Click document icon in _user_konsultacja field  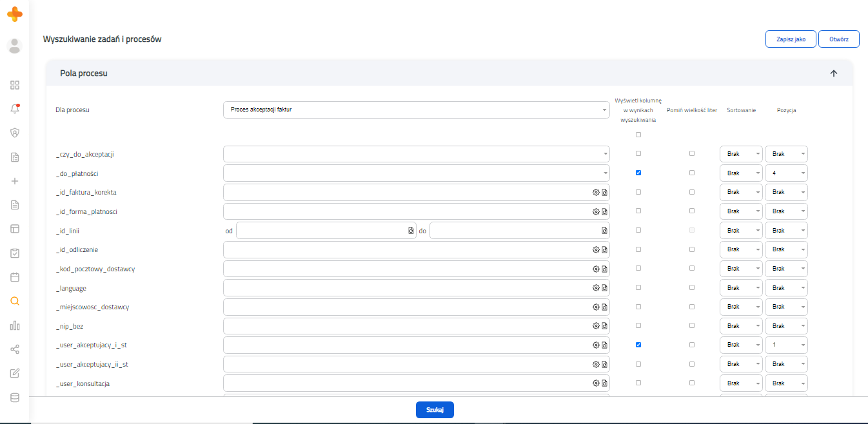[x=605, y=383]
